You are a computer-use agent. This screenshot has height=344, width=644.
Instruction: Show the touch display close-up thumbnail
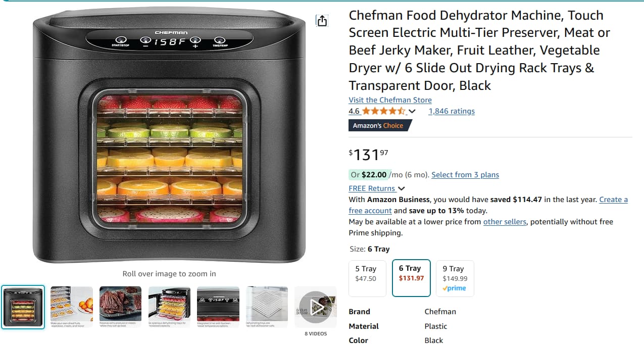(x=218, y=307)
